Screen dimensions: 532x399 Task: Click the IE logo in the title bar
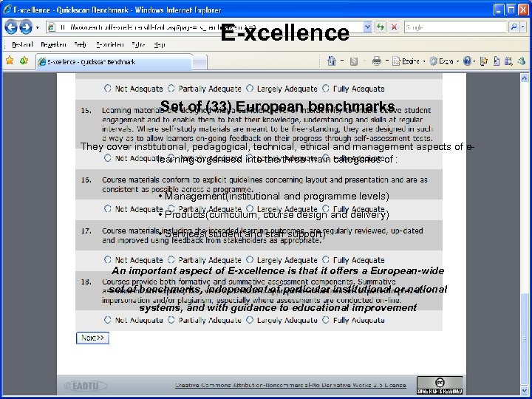coord(7,10)
